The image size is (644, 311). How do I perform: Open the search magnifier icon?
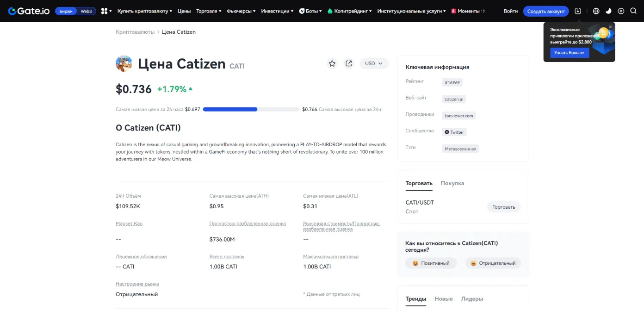tap(633, 11)
